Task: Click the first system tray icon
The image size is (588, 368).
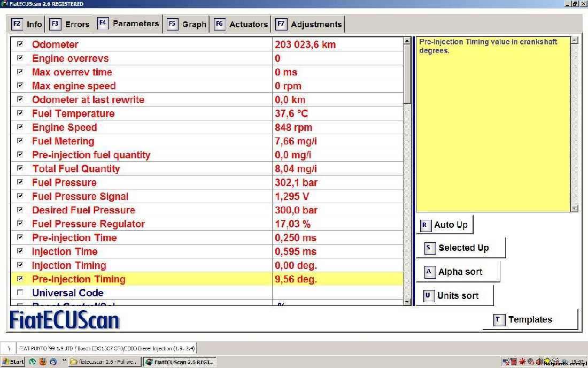Action: coord(506,362)
